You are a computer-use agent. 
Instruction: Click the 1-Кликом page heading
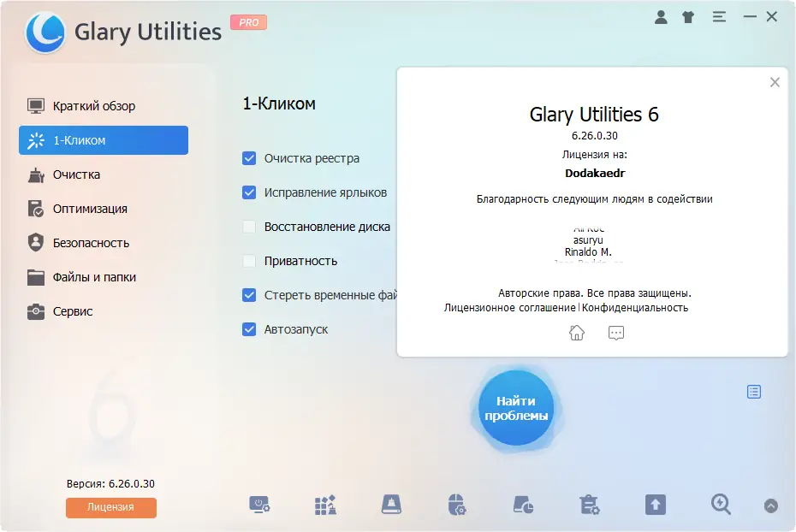pos(279,104)
